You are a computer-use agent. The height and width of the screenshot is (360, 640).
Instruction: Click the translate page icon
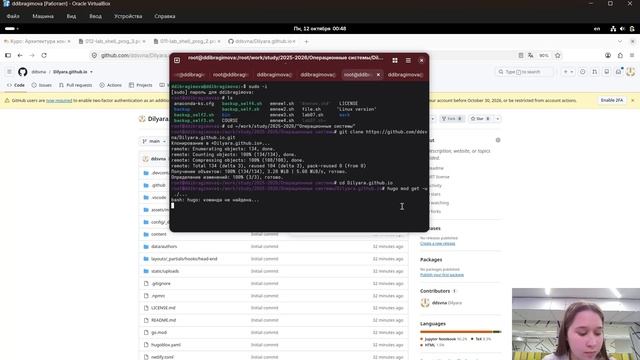click(x=531, y=55)
